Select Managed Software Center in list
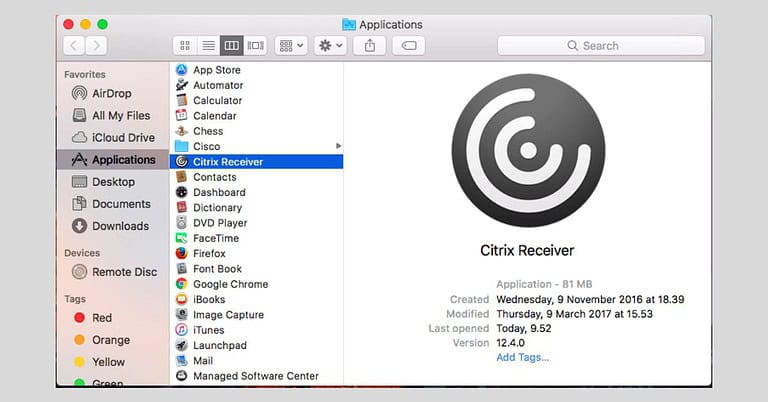This screenshot has height=402, width=768. pos(257,376)
